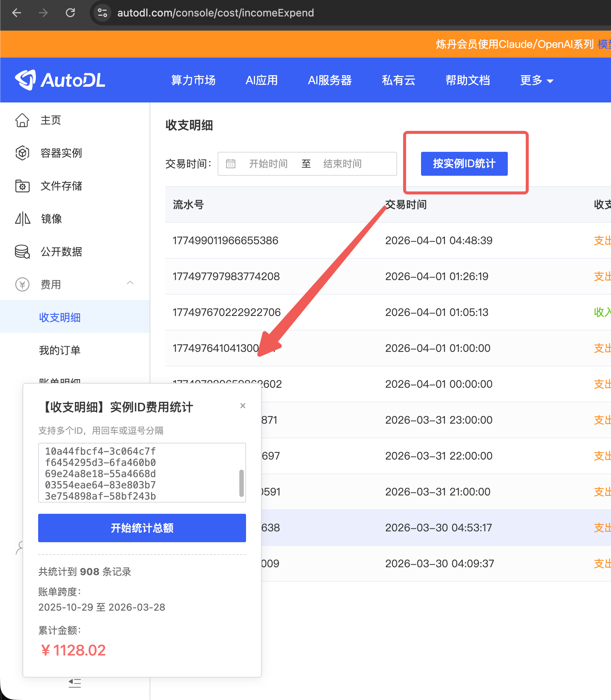Click the instance ID textarea
The image size is (611, 700).
click(x=141, y=473)
